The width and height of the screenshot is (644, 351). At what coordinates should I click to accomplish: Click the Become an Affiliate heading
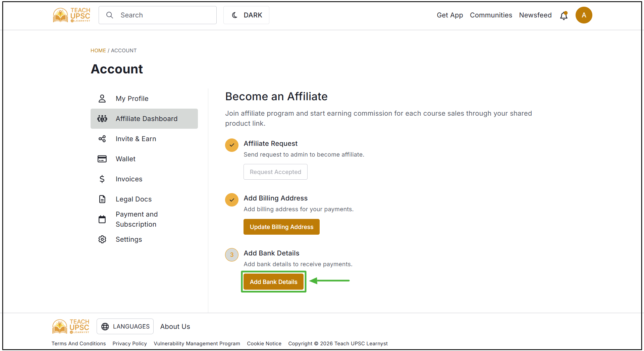(x=276, y=97)
